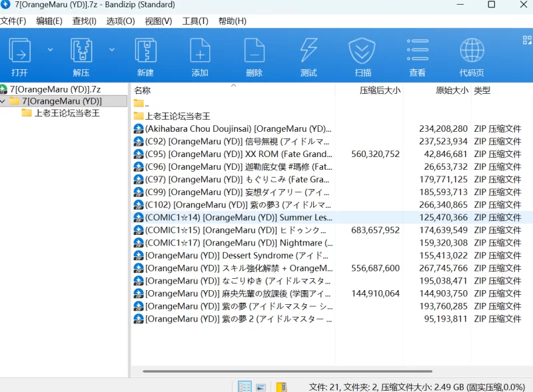This screenshot has width=533, height=392.
Task: Expand the dropdown arrow beside 打开
Action: click(50, 50)
